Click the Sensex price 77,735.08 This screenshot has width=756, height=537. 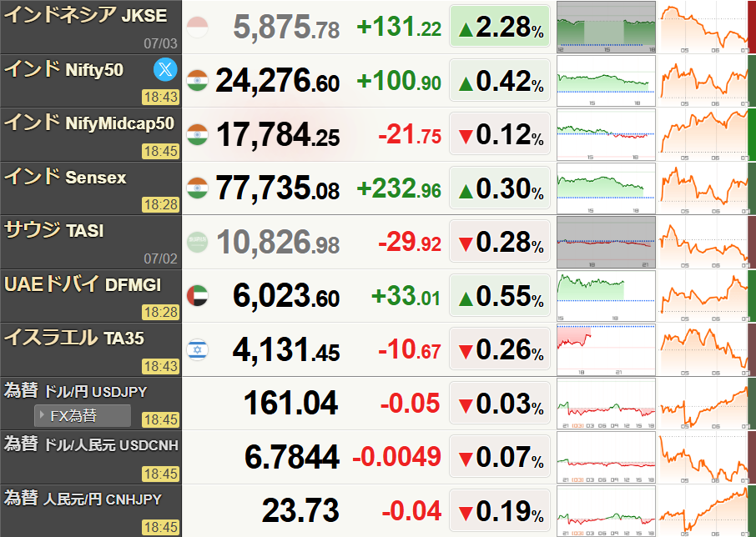point(278,188)
